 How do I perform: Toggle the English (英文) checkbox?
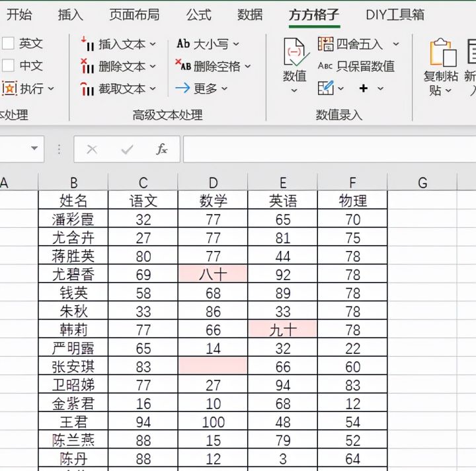[x=8, y=44]
